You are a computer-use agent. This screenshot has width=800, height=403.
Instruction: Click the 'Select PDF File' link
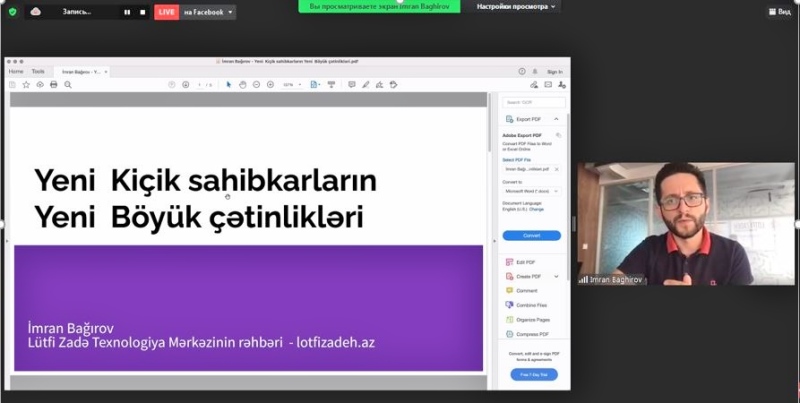[x=516, y=160]
